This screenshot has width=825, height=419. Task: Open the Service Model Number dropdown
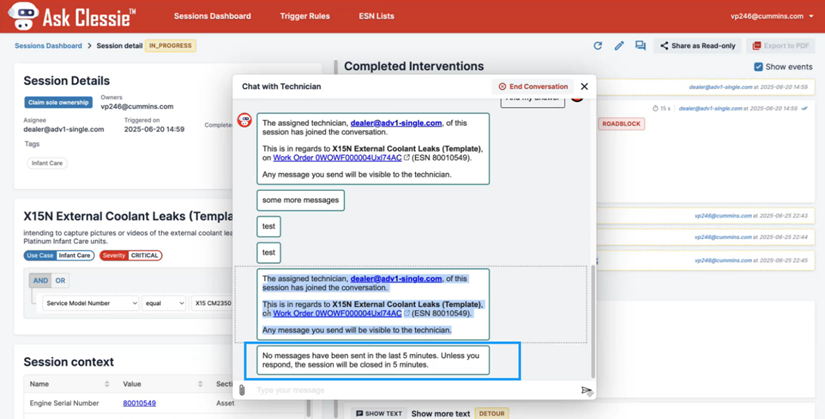pyautogui.click(x=90, y=303)
